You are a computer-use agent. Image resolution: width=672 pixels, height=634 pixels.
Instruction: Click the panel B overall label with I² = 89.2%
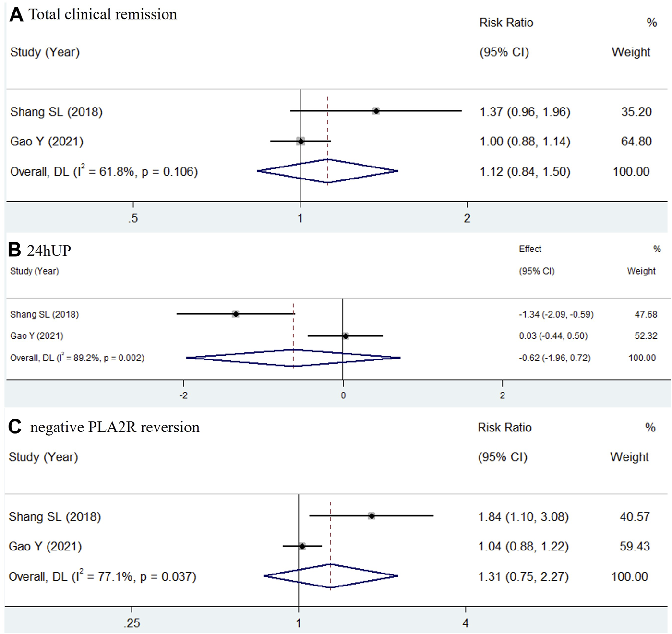coord(77,358)
